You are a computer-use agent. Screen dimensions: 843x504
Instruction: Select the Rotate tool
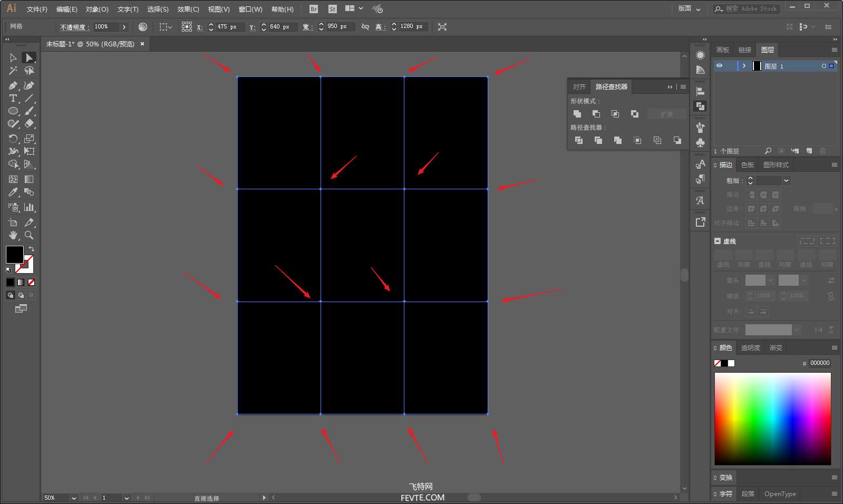pos(13,139)
